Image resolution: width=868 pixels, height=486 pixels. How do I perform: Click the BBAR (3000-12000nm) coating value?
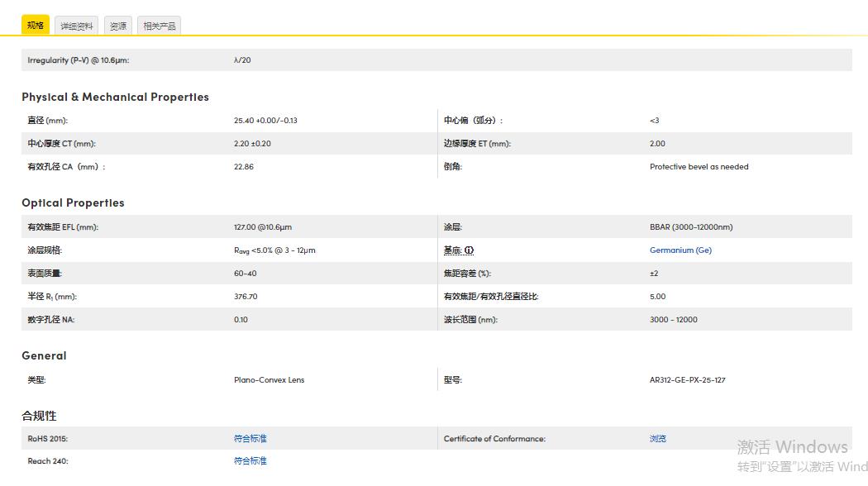click(691, 227)
